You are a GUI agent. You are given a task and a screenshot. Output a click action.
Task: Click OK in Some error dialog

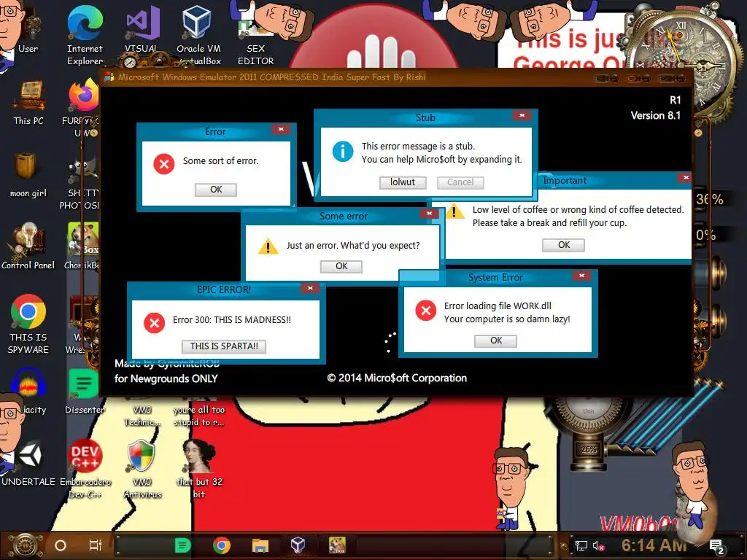(x=341, y=266)
